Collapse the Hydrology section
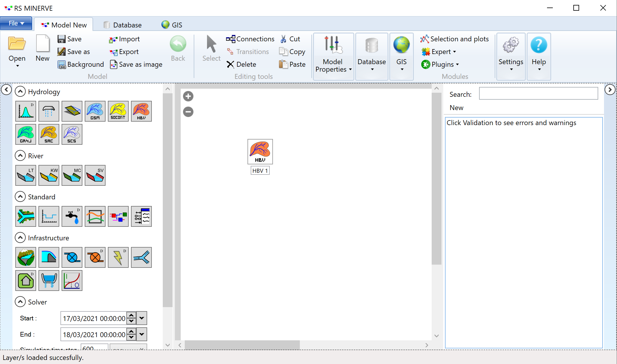This screenshot has height=364, width=617. (20, 91)
